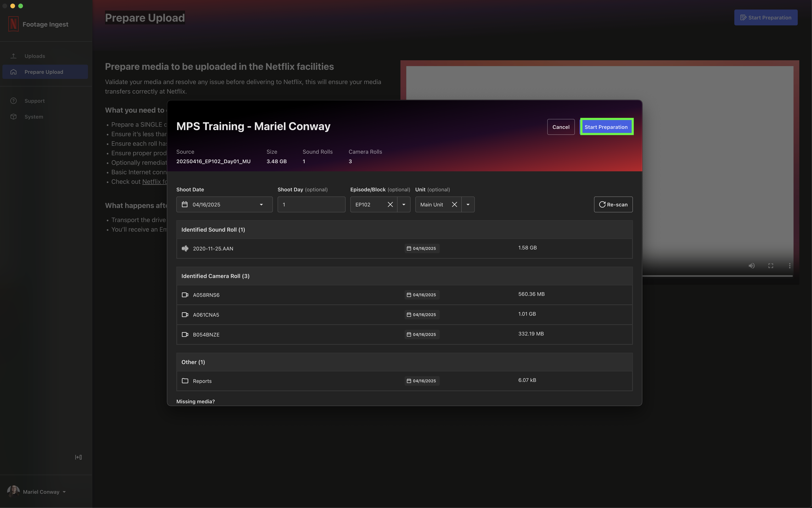The image size is (812, 508).
Task: Click the 3.48 GB total size value
Action: (x=277, y=161)
